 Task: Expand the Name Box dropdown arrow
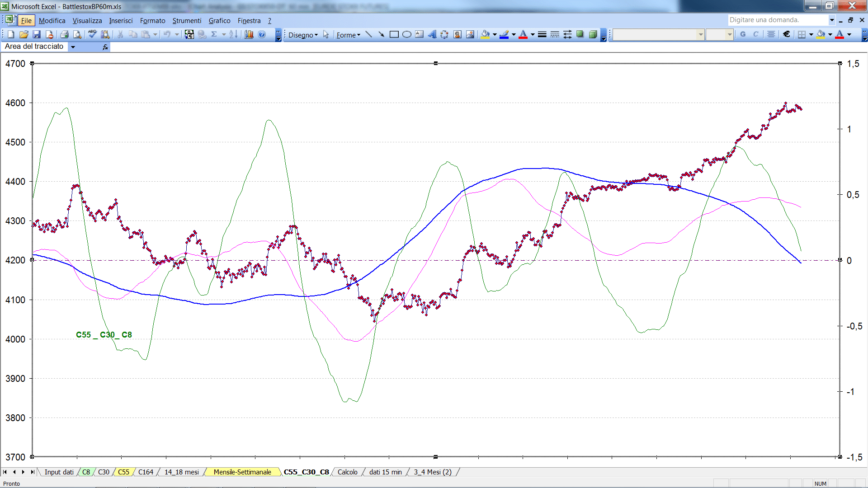[x=73, y=47]
